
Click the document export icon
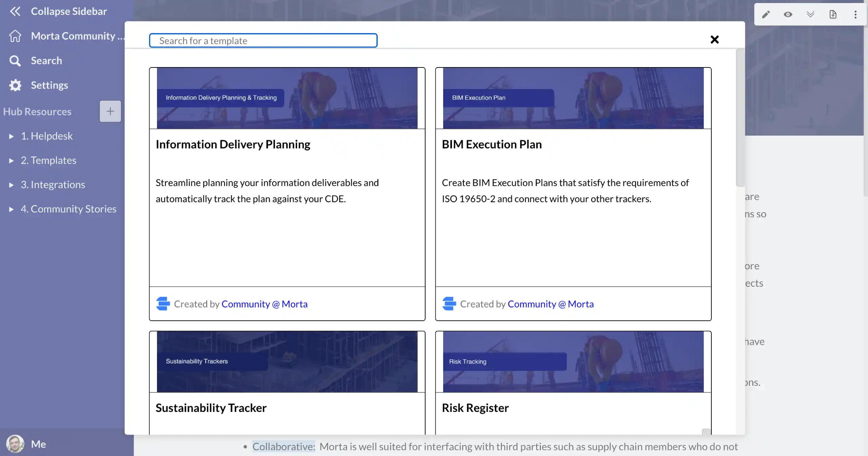coord(833,14)
